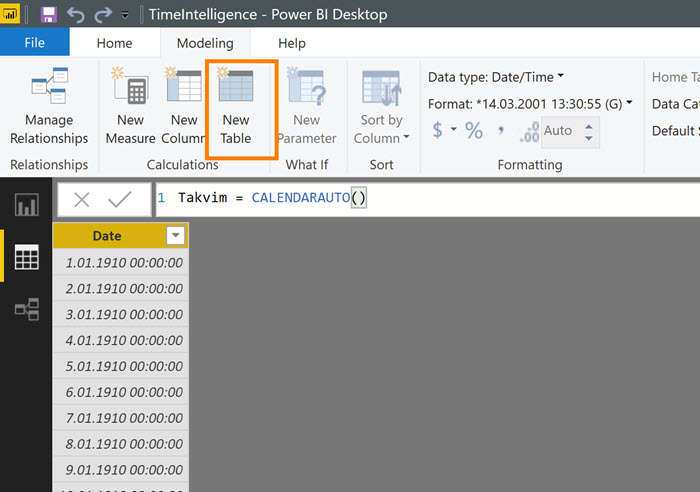Cancel the formula with the X button
Screen dimensions: 700x492
tap(82, 200)
